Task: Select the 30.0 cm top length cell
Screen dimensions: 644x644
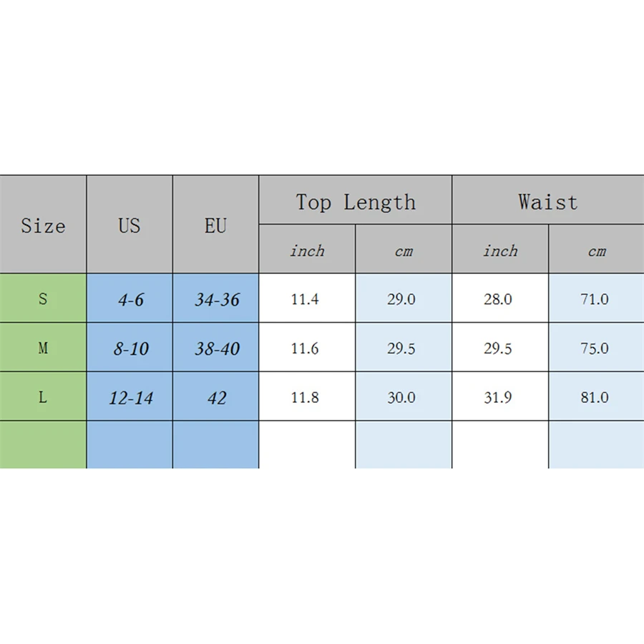Action: pyautogui.click(x=401, y=397)
